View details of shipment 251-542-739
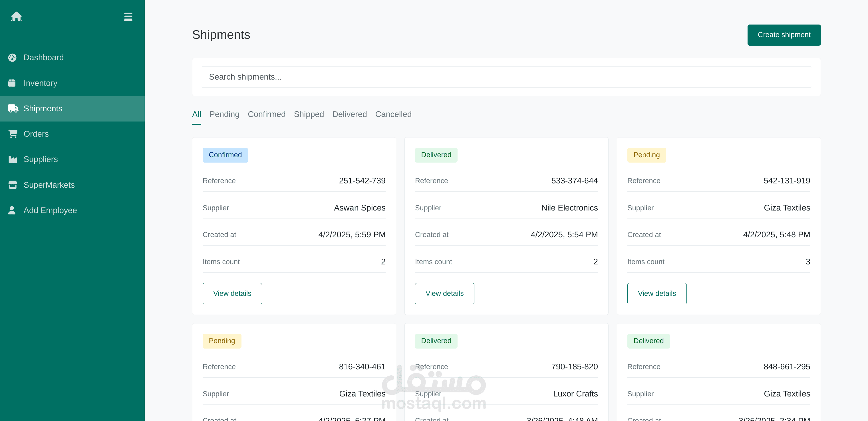868x421 pixels. [x=232, y=294]
